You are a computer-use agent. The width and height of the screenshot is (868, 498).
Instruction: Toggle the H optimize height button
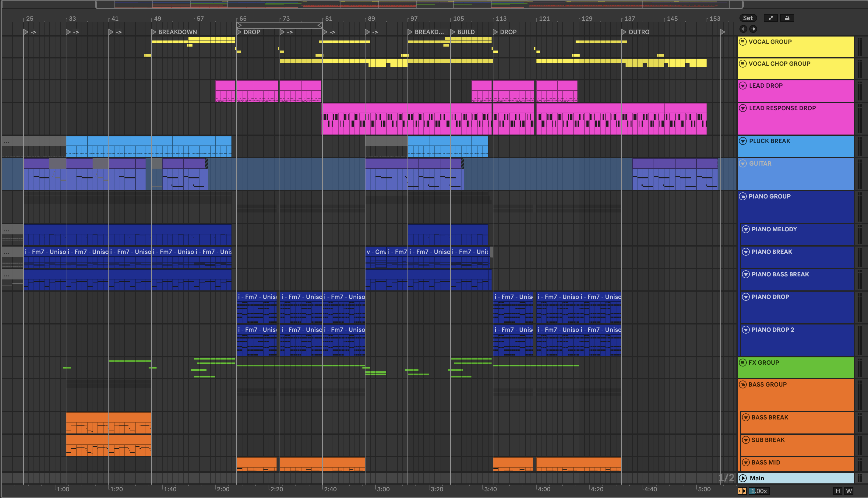pyautogui.click(x=838, y=491)
